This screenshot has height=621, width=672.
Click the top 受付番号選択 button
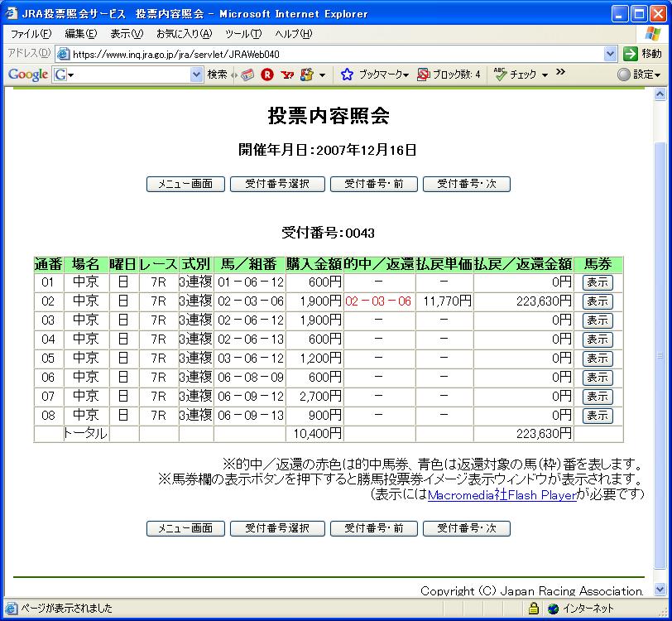click(x=277, y=184)
